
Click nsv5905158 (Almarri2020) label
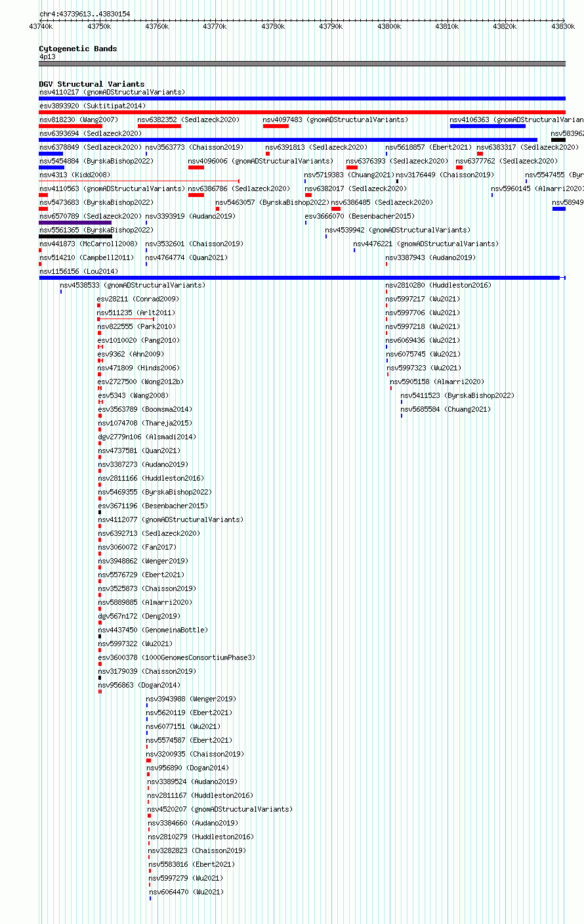click(437, 382)
